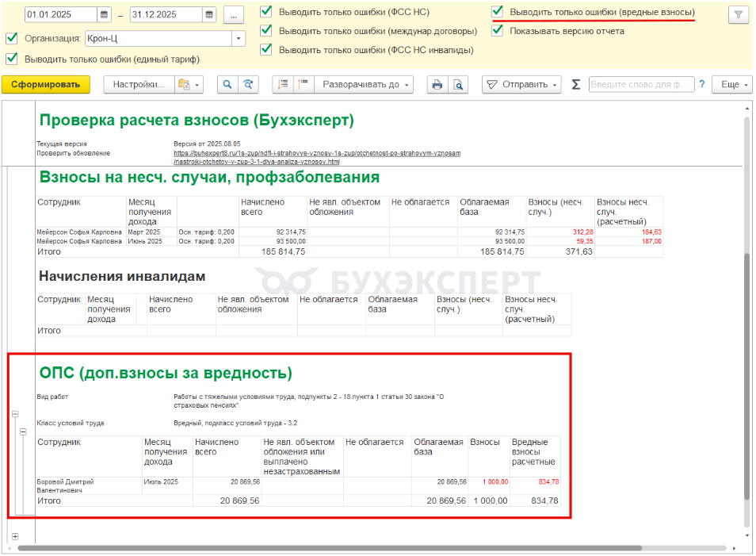Collapse the outer ОПС group with minus

pos(15,414)
